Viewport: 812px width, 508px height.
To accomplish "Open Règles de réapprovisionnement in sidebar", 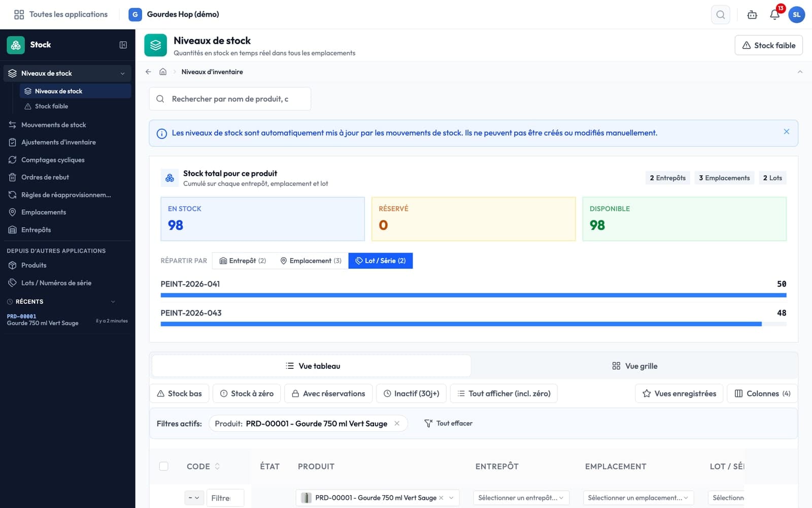I will coord(67,195).
